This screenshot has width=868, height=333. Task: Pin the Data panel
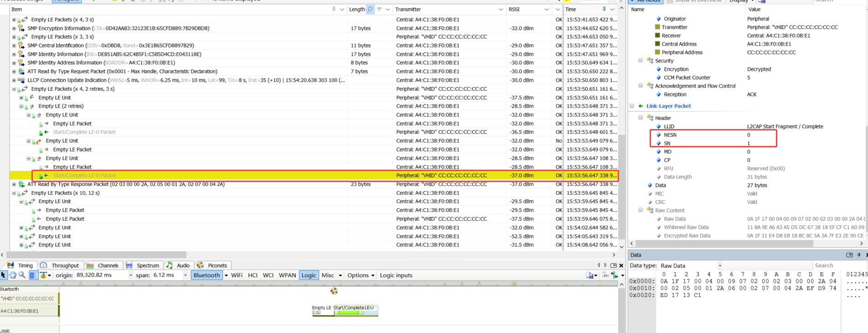pyautogui.click(x=859, y=255)
